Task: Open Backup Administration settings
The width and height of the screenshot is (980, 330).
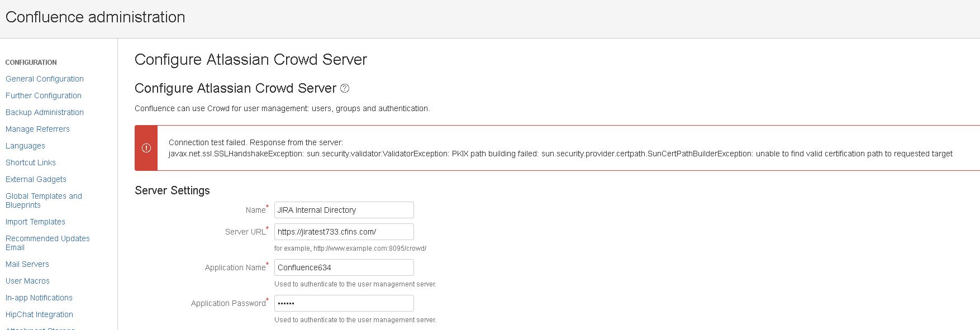Action: click(45, 112)
